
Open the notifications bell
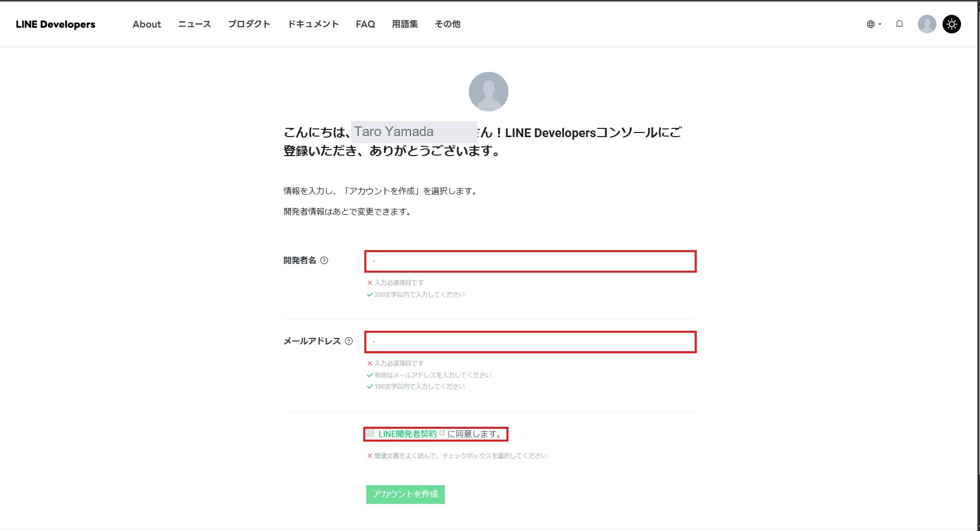899,24
